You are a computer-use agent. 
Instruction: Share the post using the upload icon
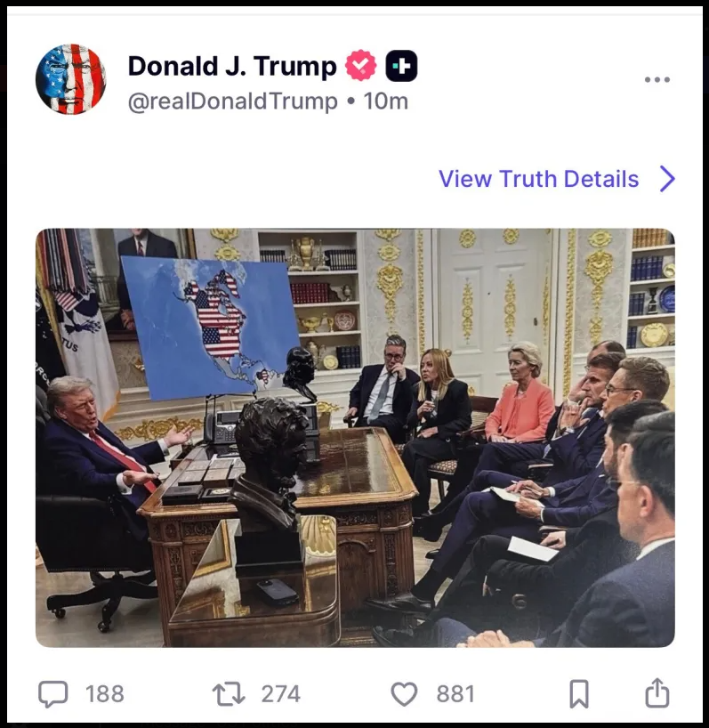coord(657,692)
